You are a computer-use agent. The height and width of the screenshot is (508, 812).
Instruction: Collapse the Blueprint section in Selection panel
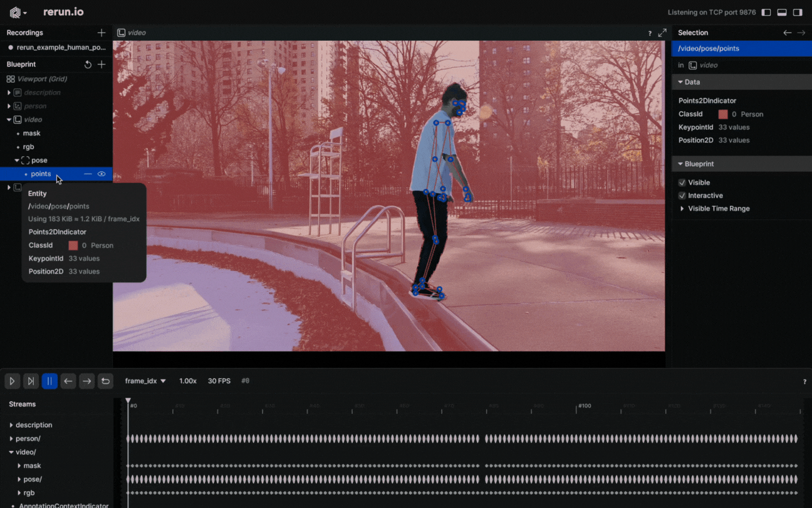(x=680, y=164)
